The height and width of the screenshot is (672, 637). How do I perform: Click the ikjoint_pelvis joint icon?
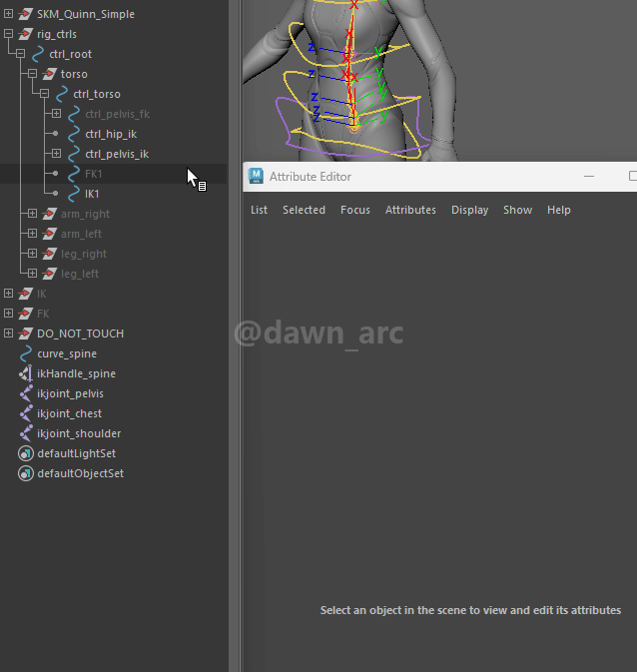click(x=26, y=393)
